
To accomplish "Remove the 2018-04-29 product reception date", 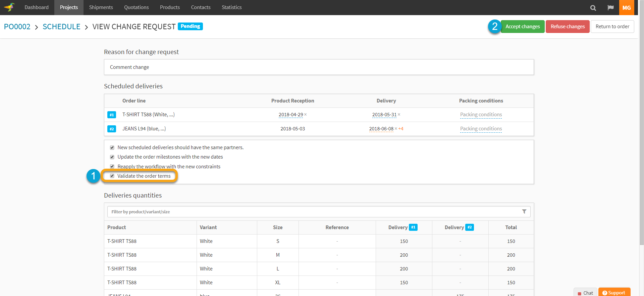I will pos(306,115).
